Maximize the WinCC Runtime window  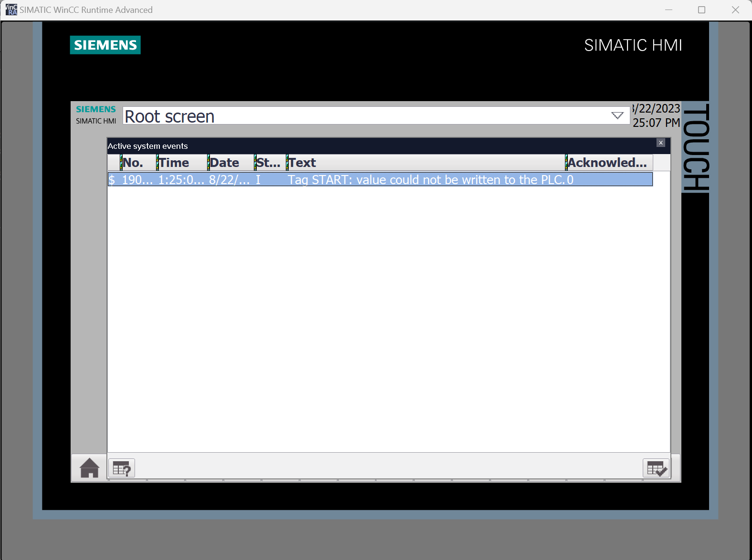[x=701, y=10]
